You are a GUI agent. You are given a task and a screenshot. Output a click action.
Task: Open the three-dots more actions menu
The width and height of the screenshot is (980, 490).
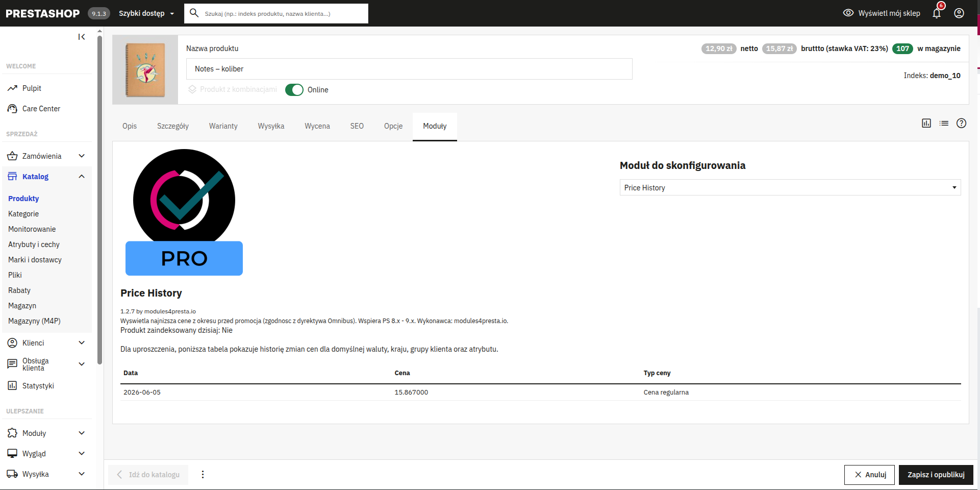coord(203,475)
